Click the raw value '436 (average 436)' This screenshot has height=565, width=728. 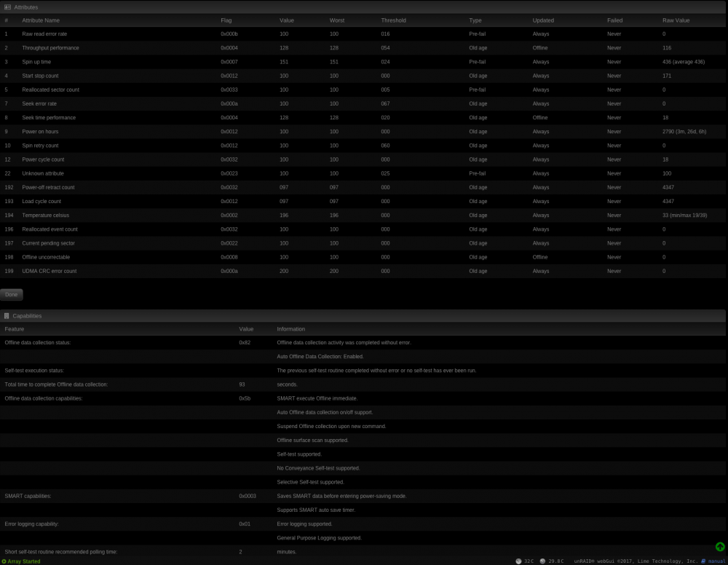(684, 62)
